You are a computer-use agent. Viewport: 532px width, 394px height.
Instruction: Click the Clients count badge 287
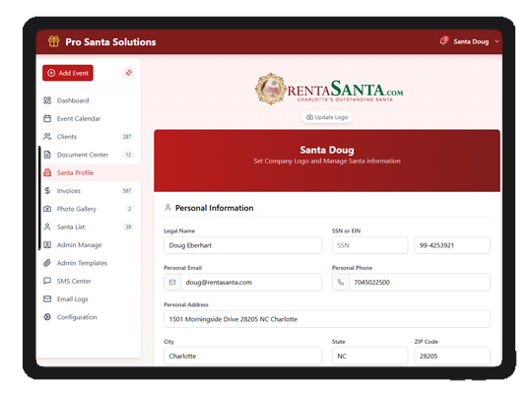coord(127,137)
